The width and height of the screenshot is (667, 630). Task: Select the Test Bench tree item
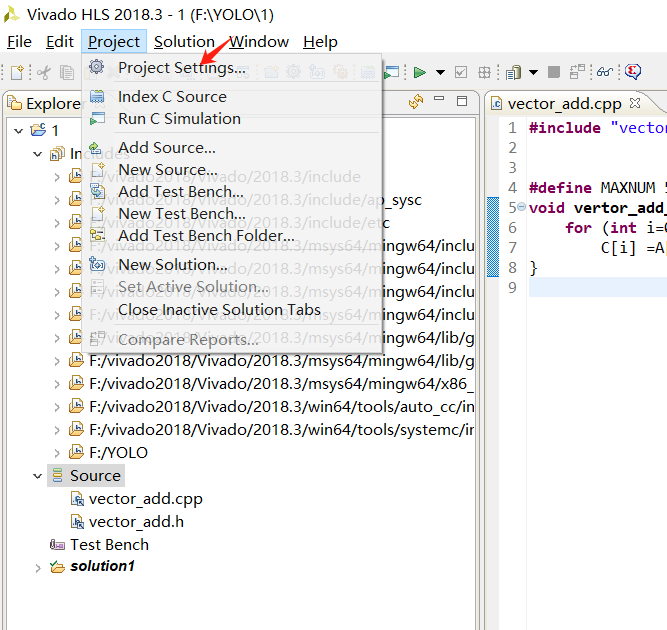click(x=109, y=545)
